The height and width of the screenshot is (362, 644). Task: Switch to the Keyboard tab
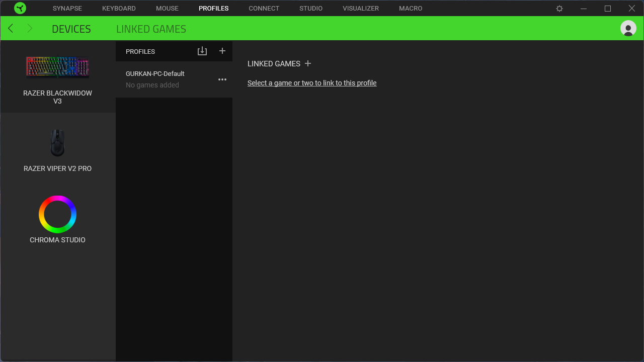(119, 9)
